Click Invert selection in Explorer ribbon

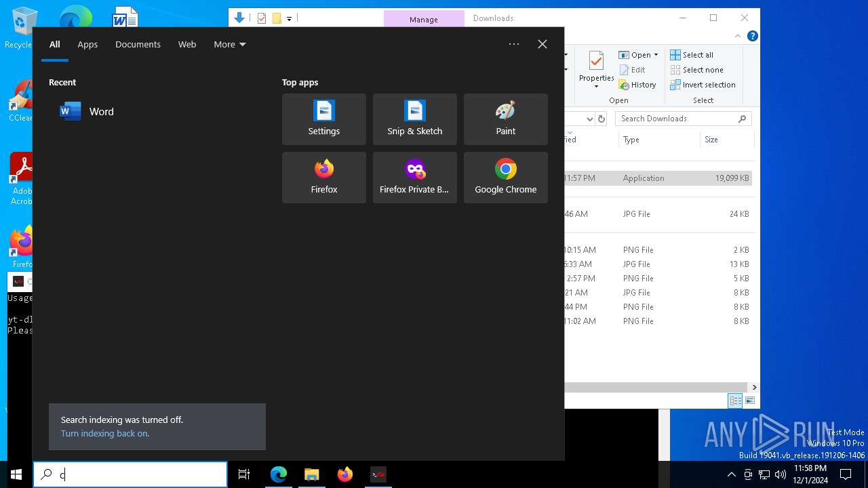[703, 85]
